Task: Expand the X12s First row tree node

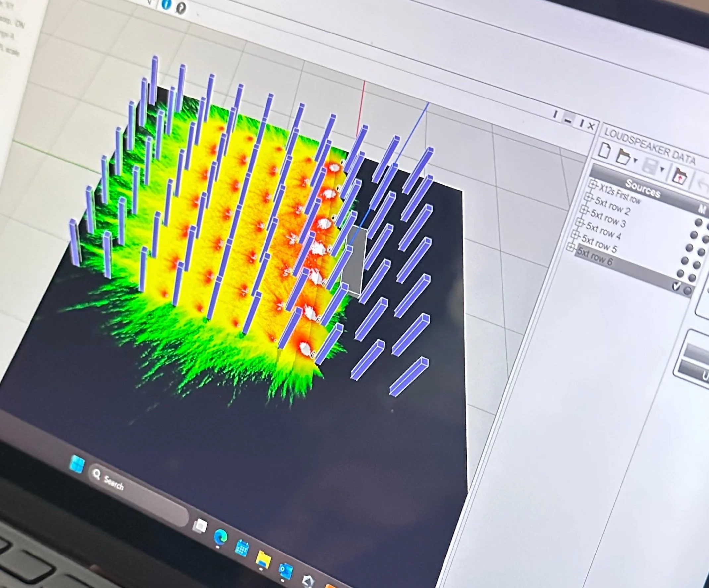Action: pyautogui.click(x=593, y=184)
